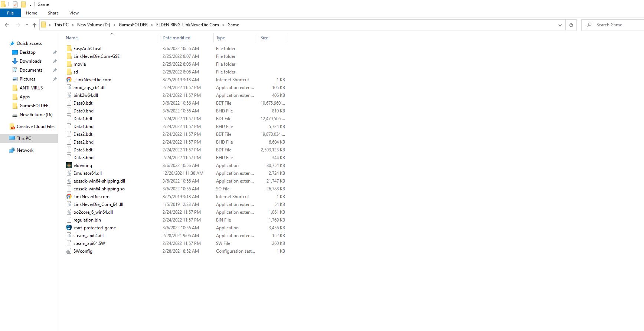Select the start_protected_game application icon
Image resolution: width=644 pixels, height=331 pixels.
(69, 228)
